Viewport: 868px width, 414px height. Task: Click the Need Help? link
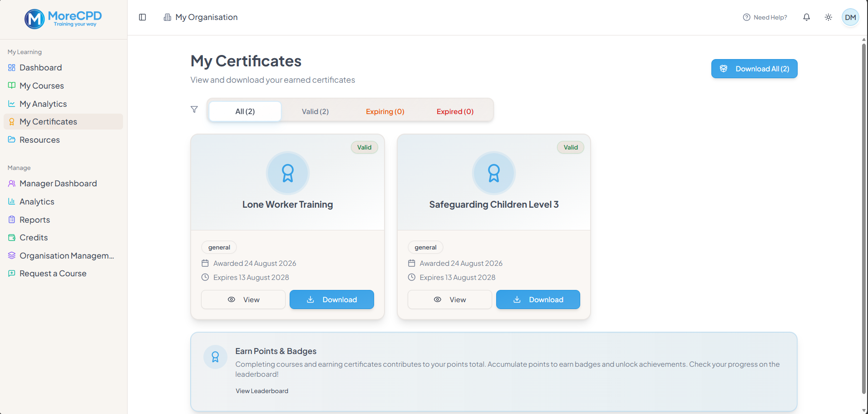coord(765,17)
